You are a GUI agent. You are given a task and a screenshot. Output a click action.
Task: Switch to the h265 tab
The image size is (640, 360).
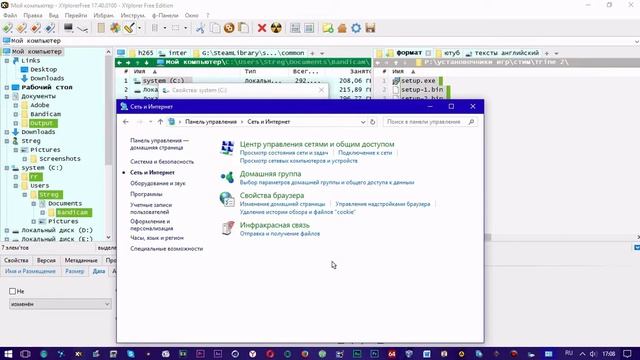coord(141,53)
